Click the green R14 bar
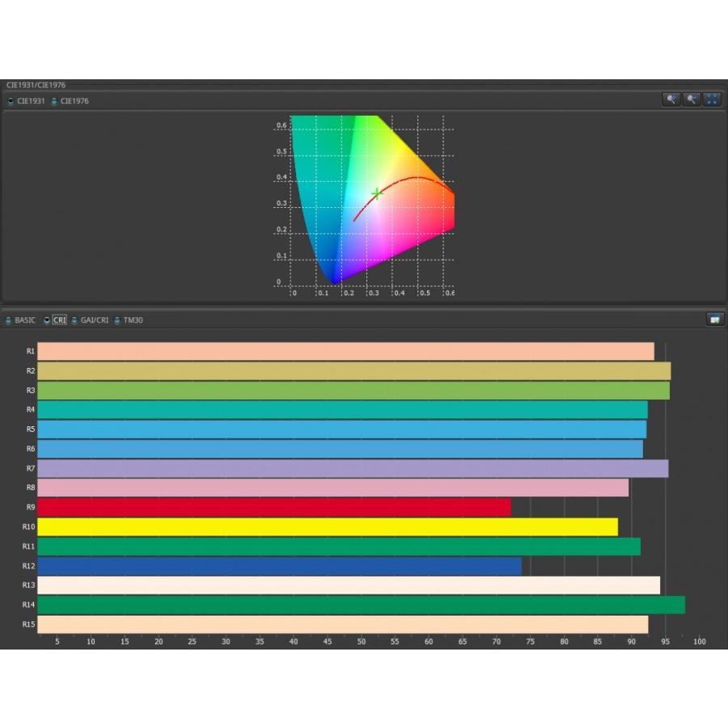 tap(361, 605)
